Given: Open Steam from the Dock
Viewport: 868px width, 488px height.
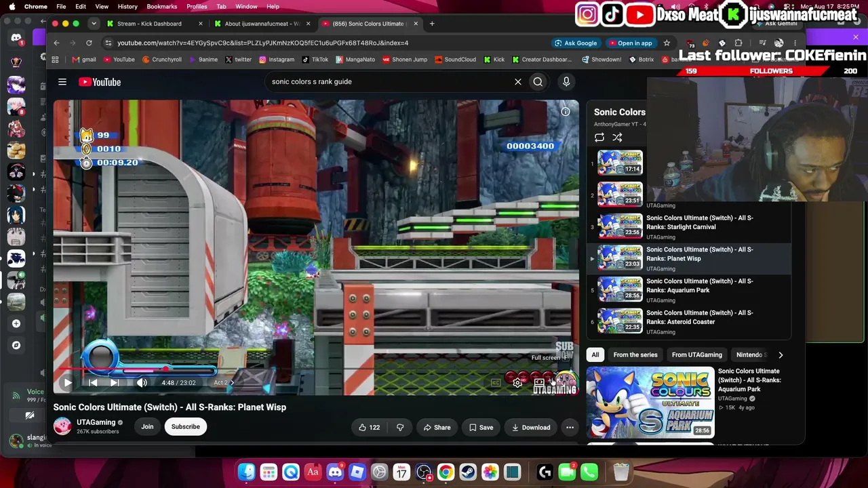Looking at the screenshot, I should (x=468, y=472).
